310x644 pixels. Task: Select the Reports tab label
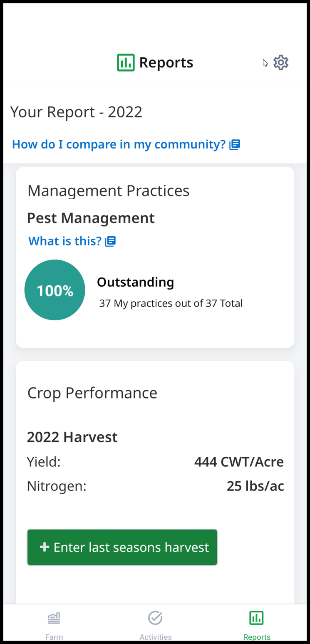tap(257, 637)
